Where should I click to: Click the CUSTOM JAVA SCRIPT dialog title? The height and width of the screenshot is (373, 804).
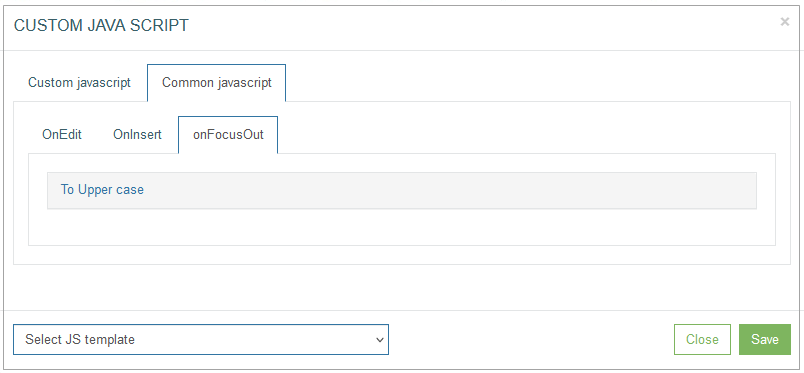coord(100,26)
